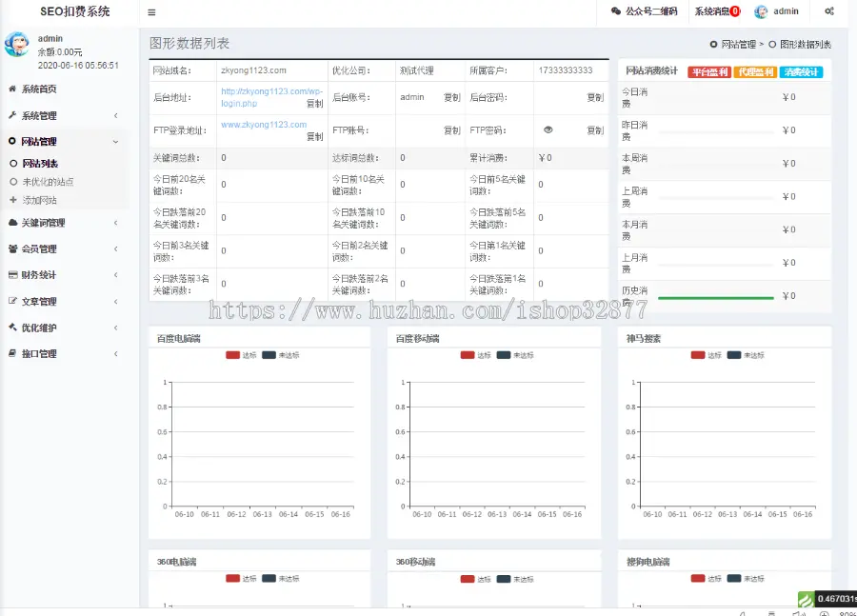Screen dimensions: 857x616
Task: Select 未优化的站点 in sidebar
Action: click(48, 181)
